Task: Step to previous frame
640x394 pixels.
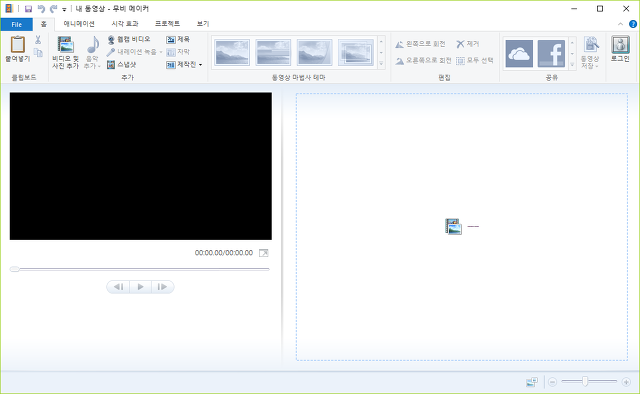Action: tap(118, 287)
